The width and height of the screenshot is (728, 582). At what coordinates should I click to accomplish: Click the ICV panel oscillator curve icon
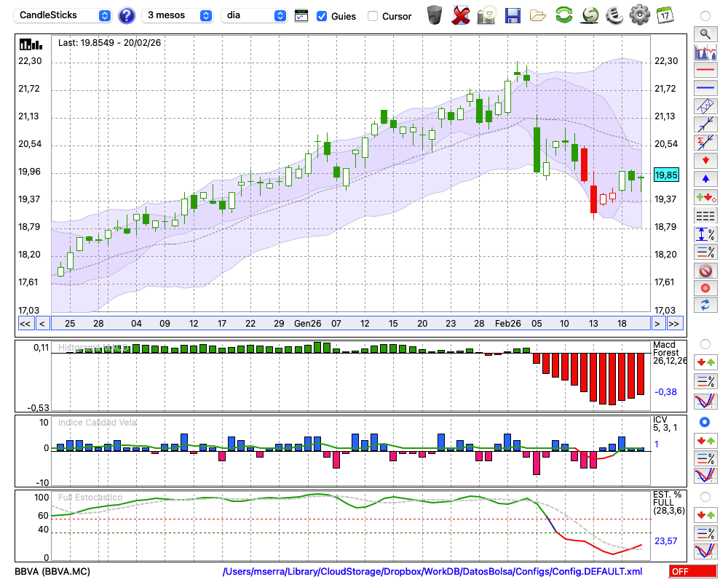click(x=705, y=476)
